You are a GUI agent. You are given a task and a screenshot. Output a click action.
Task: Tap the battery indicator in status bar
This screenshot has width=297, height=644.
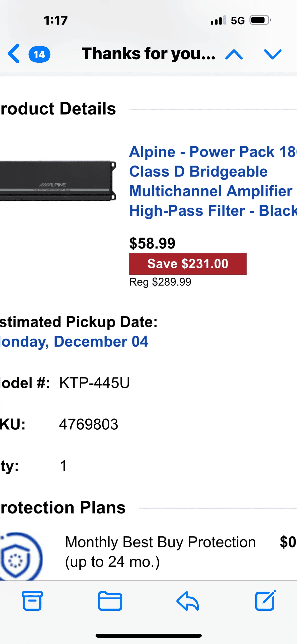pos(261,20)
